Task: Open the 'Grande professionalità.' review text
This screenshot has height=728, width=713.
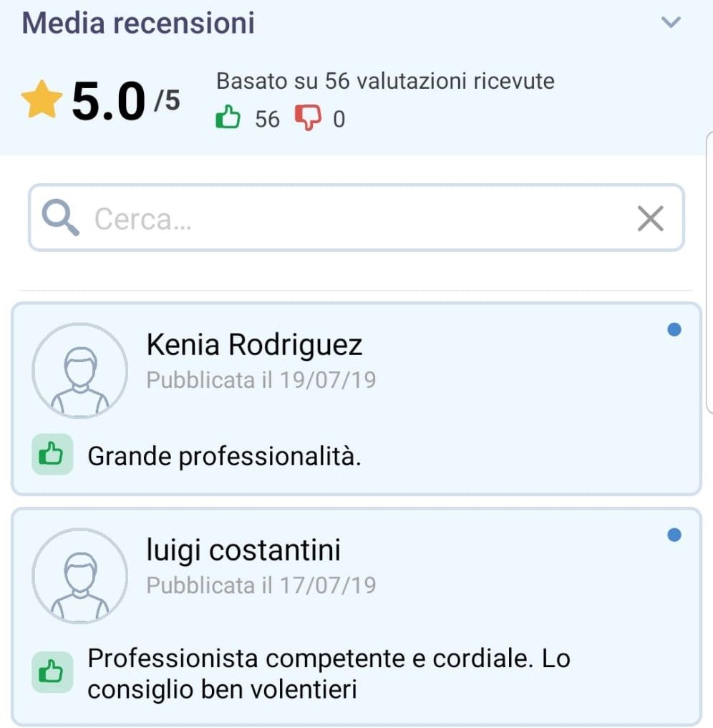Action: [x=224, y=456]
